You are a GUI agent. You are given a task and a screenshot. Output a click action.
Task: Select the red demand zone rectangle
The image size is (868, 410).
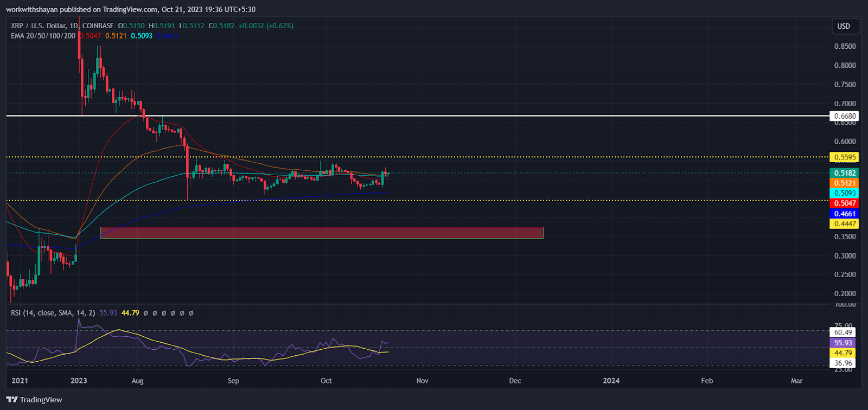pos(322,233)
